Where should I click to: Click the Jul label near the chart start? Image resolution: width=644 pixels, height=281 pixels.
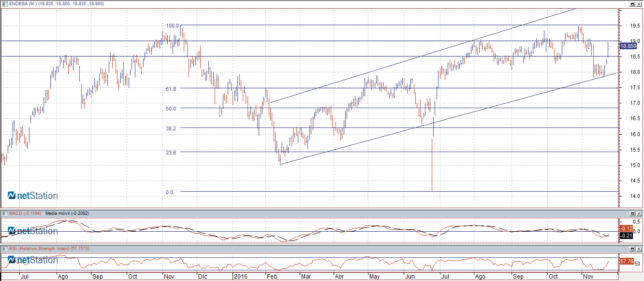24,277
